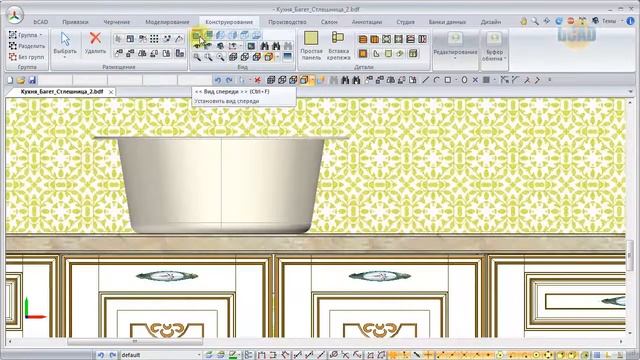
Task: Toggle the shaded cube view mode in Вид group
Action: 269,57
